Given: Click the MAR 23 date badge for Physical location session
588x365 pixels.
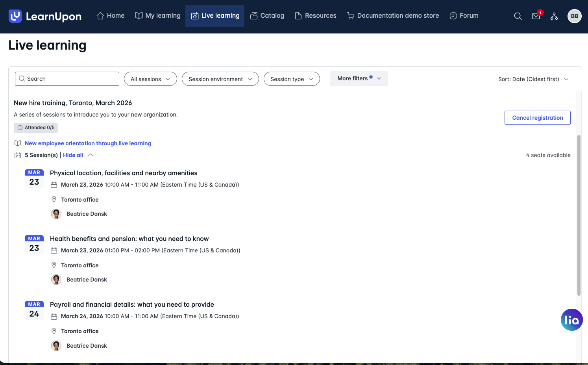Looking at the screenshot, I should (x=34, y=179).
